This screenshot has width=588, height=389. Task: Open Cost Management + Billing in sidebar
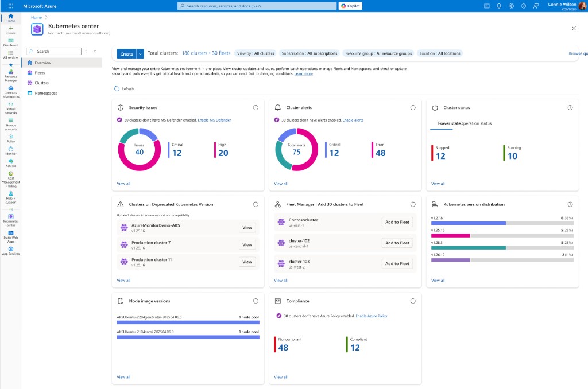pos(11,180)
